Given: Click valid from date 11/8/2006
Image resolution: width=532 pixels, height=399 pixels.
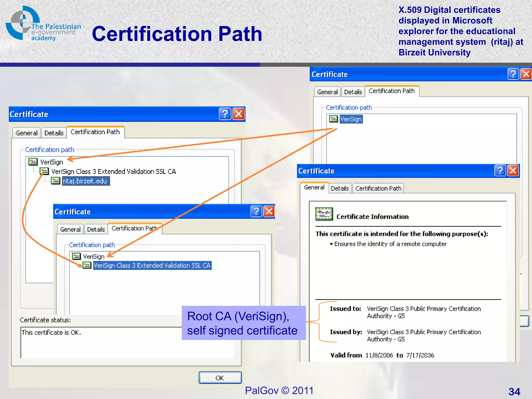Looking at the screenshot, I should pyautogui.click(x=379, y=355).
